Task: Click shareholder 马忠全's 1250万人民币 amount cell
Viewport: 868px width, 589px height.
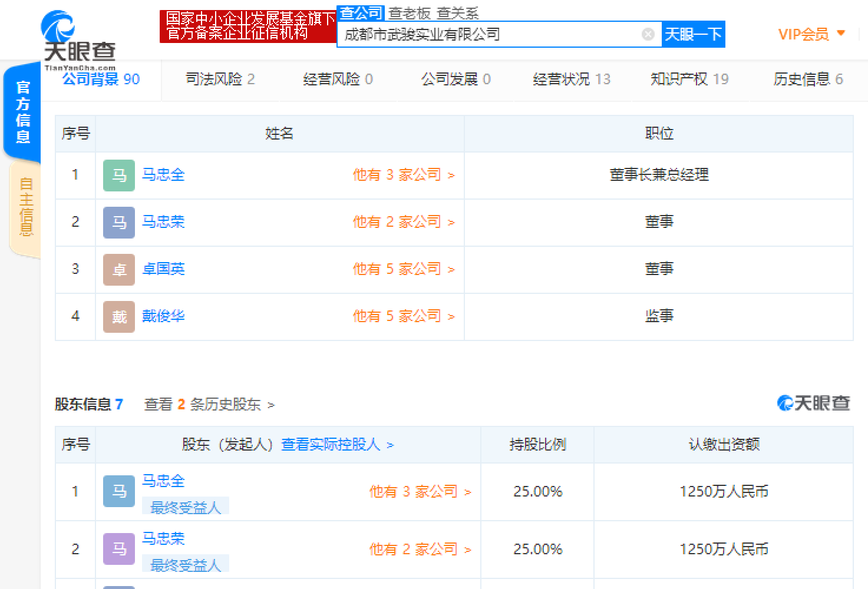Action: [x=724, y=492]
